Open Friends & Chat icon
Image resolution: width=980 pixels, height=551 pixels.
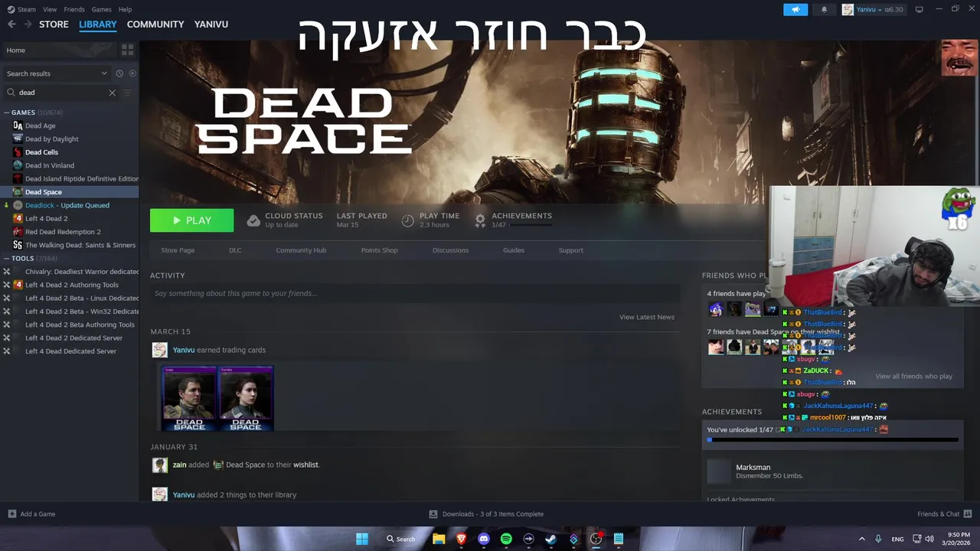(x=968, y=514)
